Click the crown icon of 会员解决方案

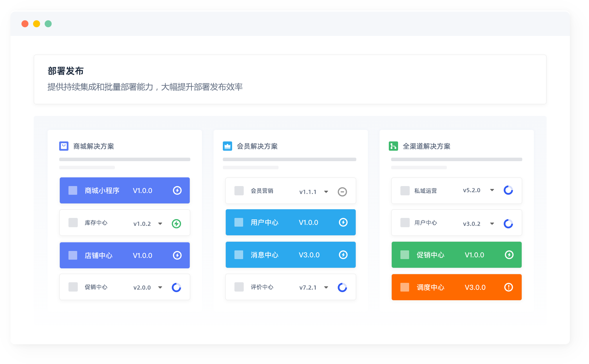[227, 146]
